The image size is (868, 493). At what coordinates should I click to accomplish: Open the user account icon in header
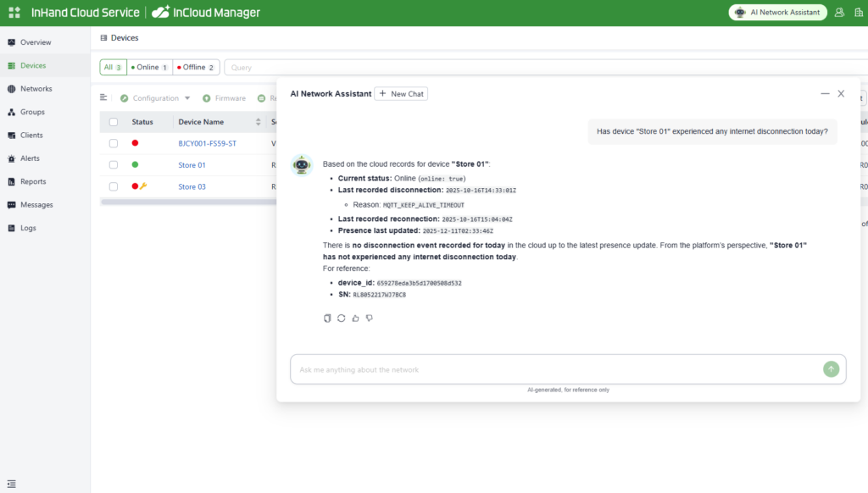(x=839, y=13)
